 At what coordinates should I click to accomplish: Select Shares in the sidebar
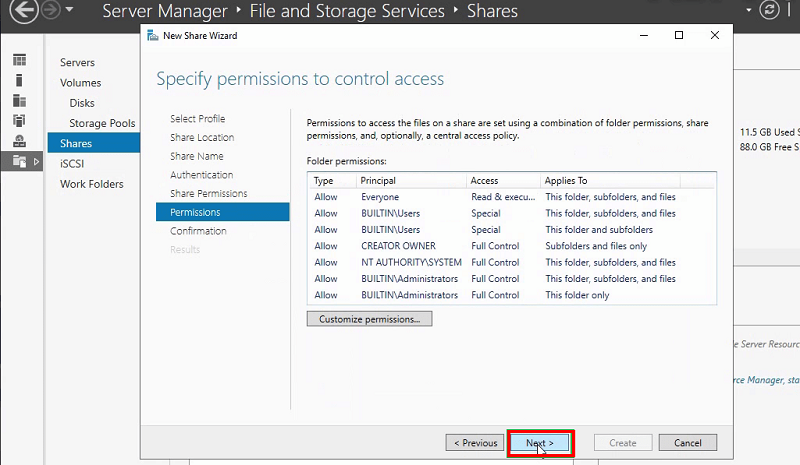pyautogui.click(x=93, y=143)
